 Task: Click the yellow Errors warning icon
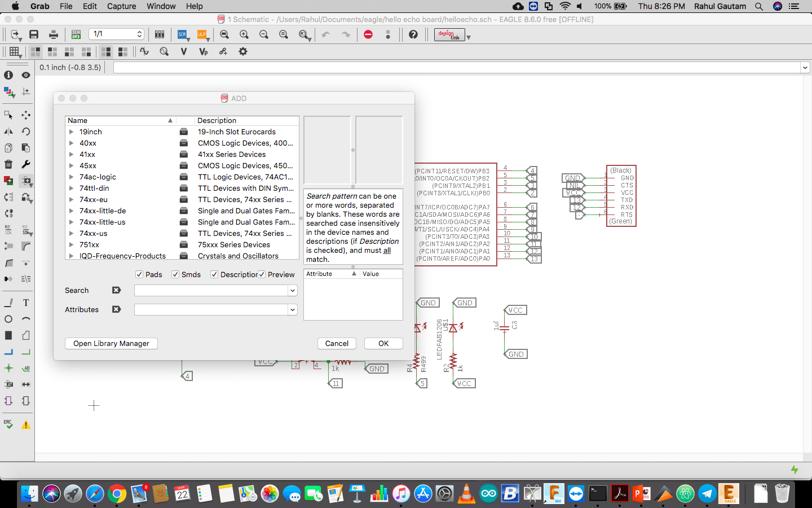(x=26, y=424)
